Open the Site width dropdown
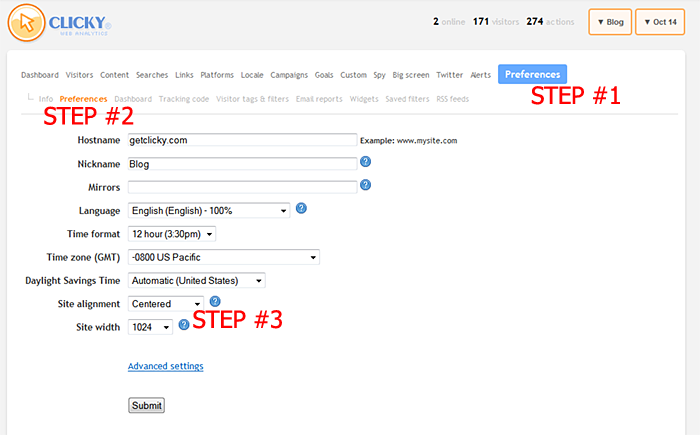 [150, 326]
